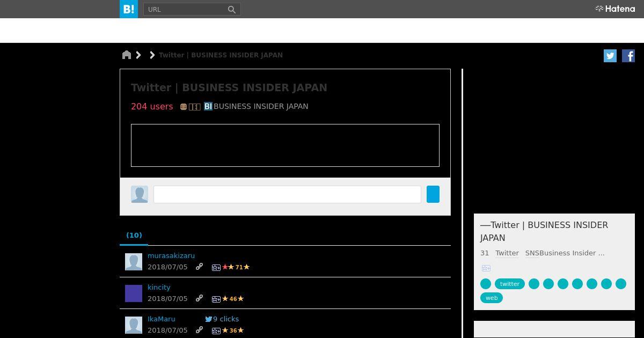Focus the bookmark comment input field
644x338 pixels.
click(x=287, y=194)
